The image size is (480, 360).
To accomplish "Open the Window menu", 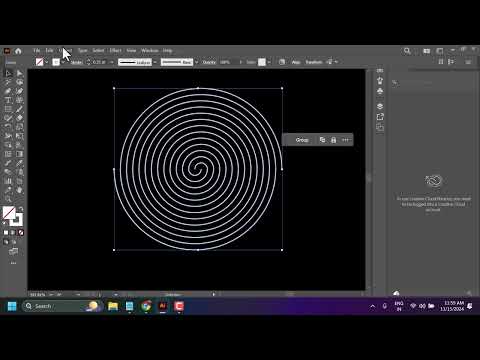I will tap(150, 51).
